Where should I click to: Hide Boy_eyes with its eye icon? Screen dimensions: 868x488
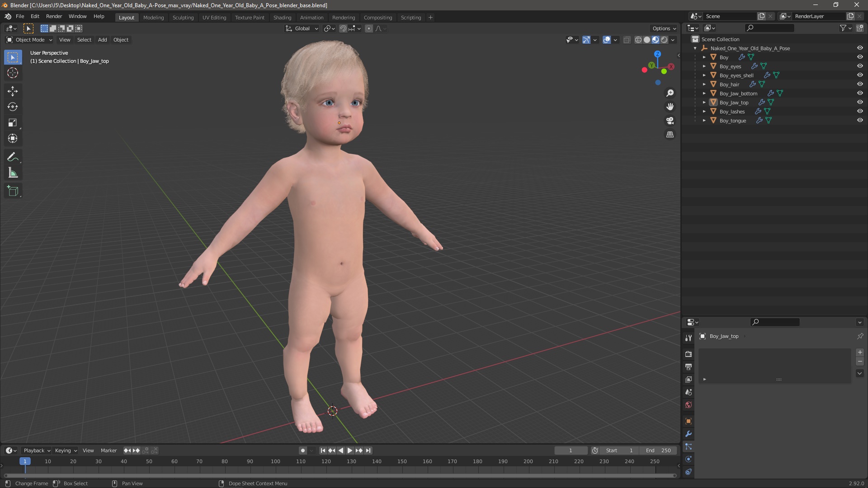(860, 66)
